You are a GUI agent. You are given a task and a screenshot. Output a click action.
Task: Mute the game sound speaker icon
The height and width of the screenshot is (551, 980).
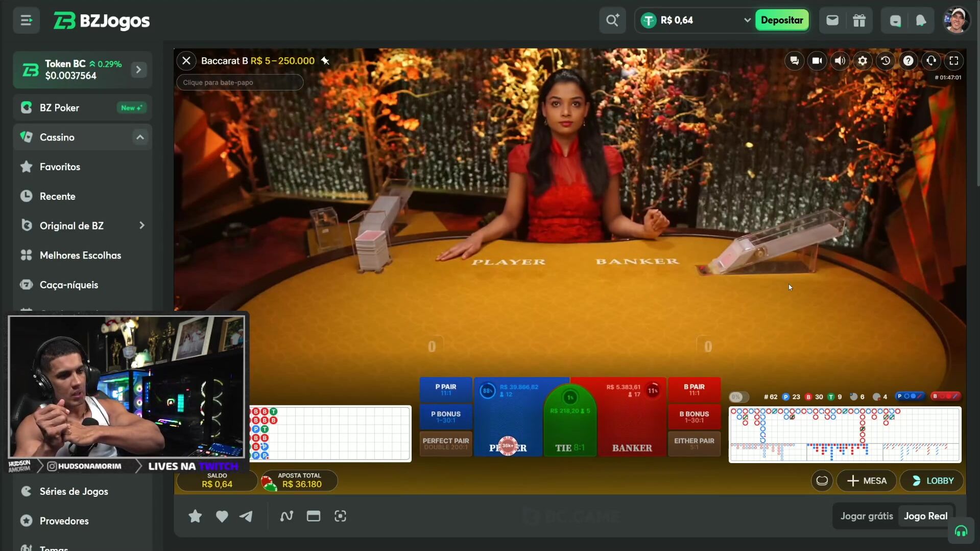[840, 61]
